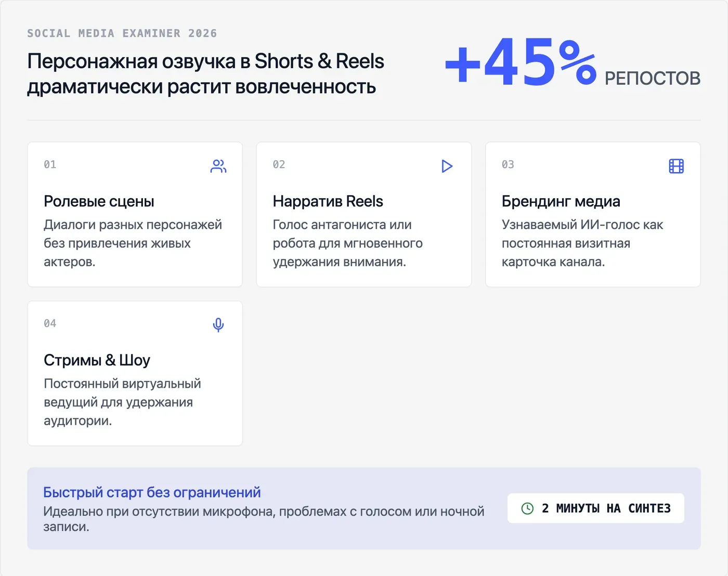
Task: Click the +45% statistic figure
Action: tap(521, 62)
